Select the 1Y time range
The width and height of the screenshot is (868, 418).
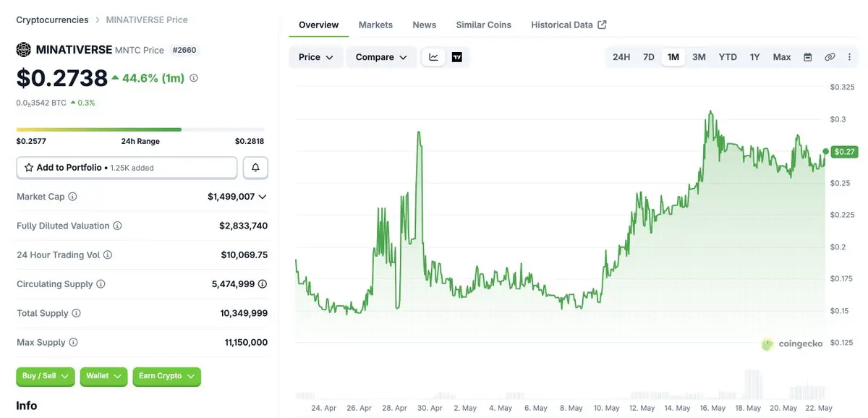click(x=755, y=57)
